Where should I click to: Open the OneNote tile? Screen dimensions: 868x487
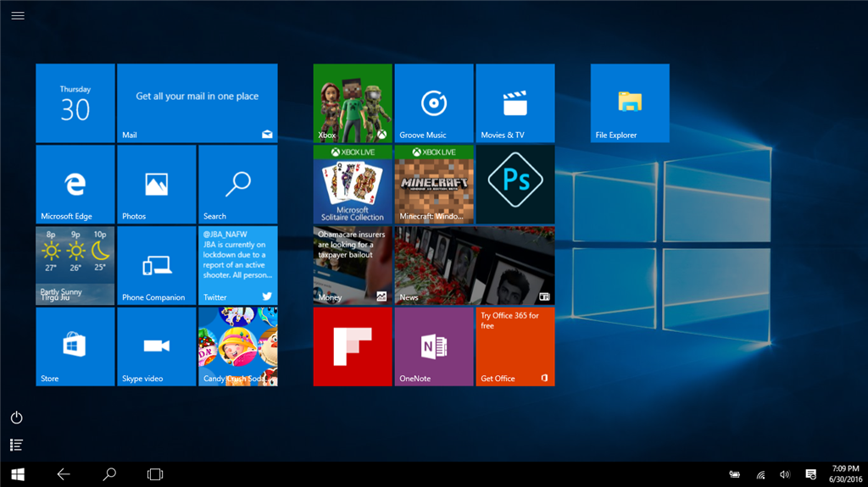pos(433,346)
